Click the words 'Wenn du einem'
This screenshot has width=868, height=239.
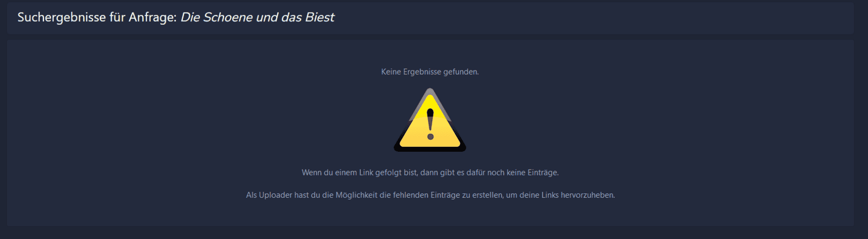tap(329, 172)
